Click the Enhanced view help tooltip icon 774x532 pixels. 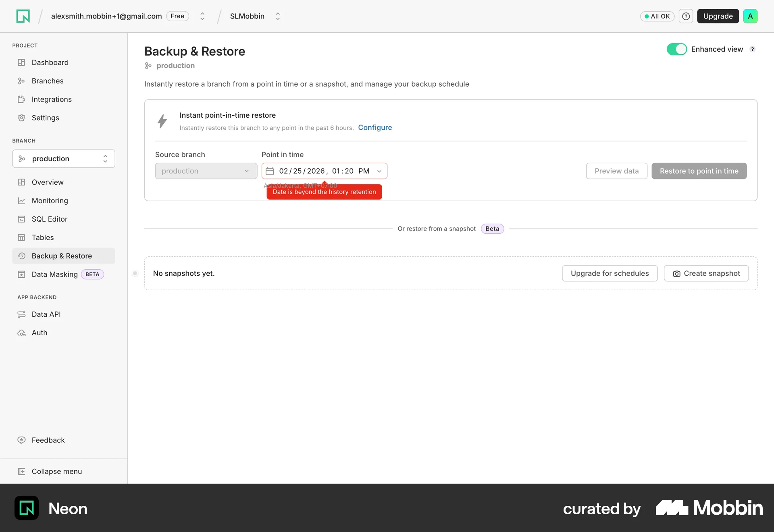(x=752, y=49)
